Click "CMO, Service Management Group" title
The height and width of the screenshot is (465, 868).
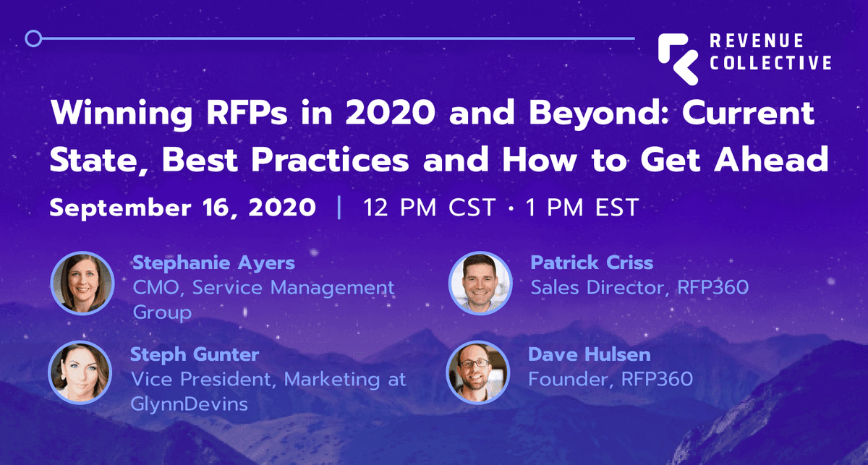point(264,300)
